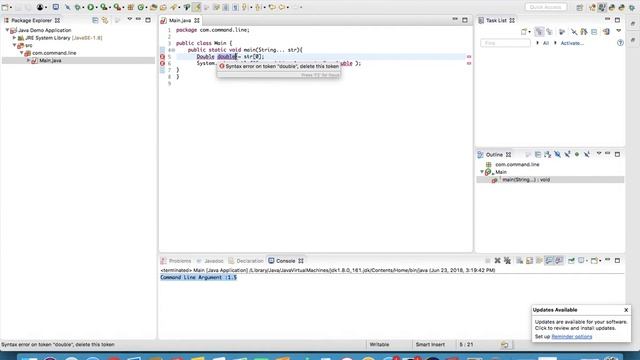Toggle Link with Editor in Package Explorer
This screenshot has height=360, width=640.
pos(105,20)
